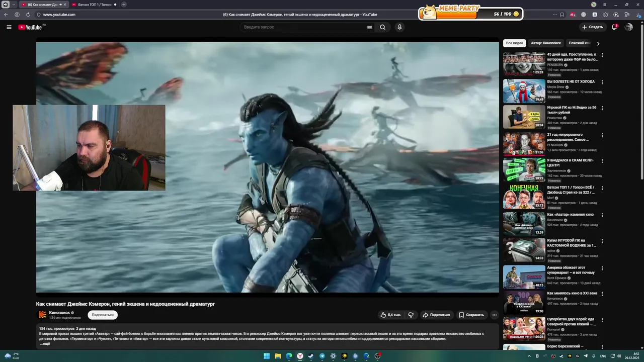Open YouTube notifications bell
This screenshot has height=362, width=644.
(x=614, y=27)
